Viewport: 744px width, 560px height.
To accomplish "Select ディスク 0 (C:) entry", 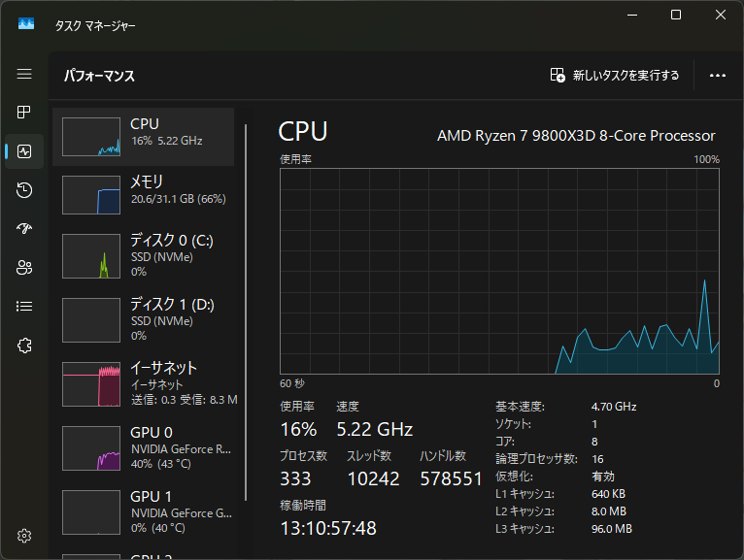I will [143, 255].
